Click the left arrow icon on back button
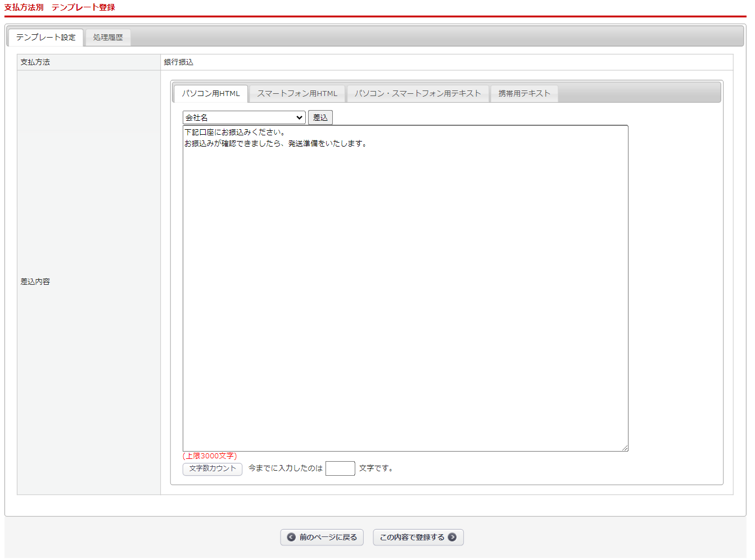Image resolution: width=755 pixels, height=560 pixels. click(x=291, y=537)
